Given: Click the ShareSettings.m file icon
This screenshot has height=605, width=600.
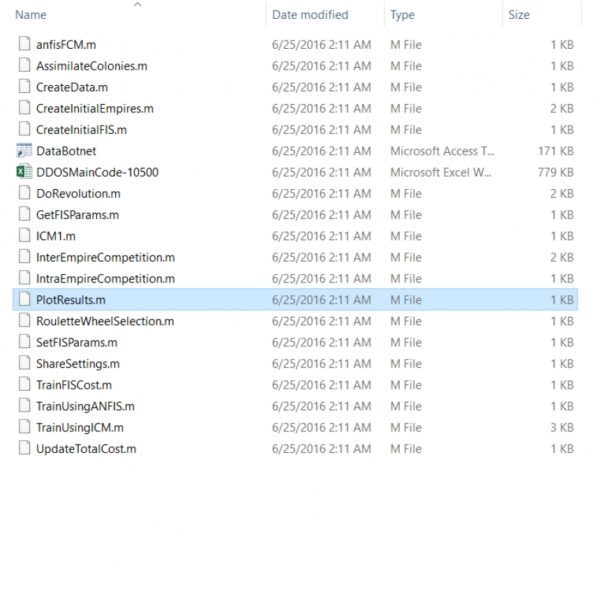Looking at the screenshot, I should [x=24, y=363].
